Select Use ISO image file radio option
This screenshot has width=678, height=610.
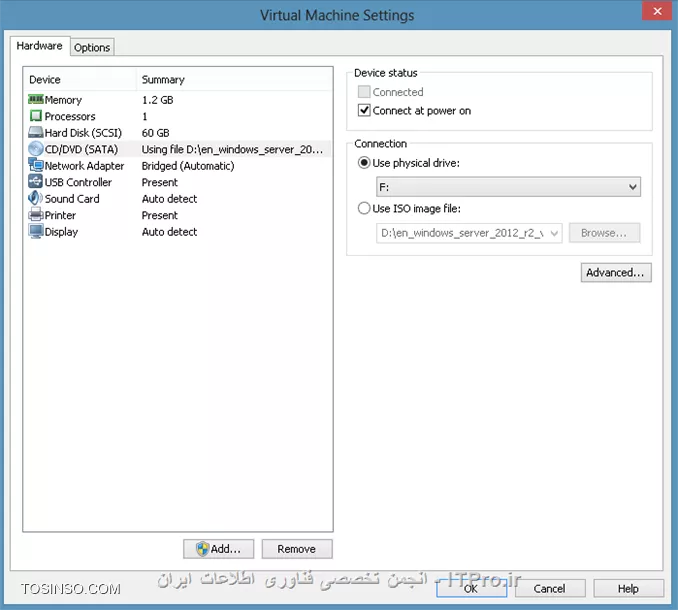[x=364, y=208]
